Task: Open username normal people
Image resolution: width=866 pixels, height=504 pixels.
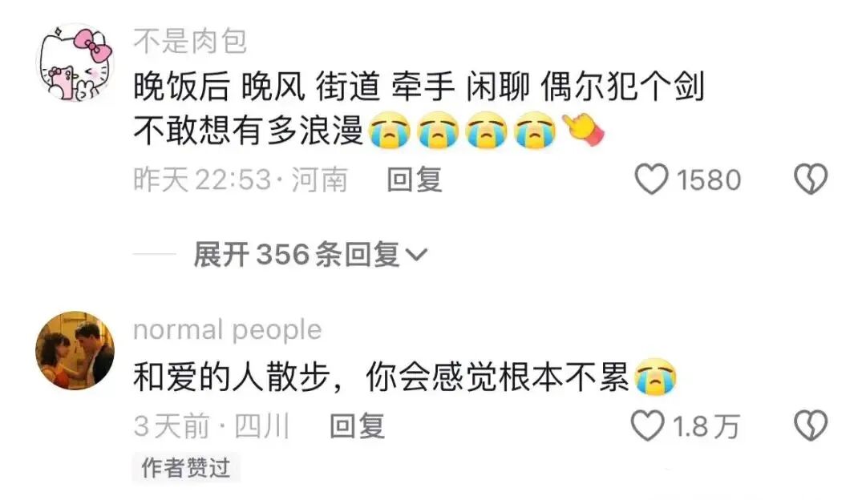Action: pyautogui.click(x=228, y=330)
